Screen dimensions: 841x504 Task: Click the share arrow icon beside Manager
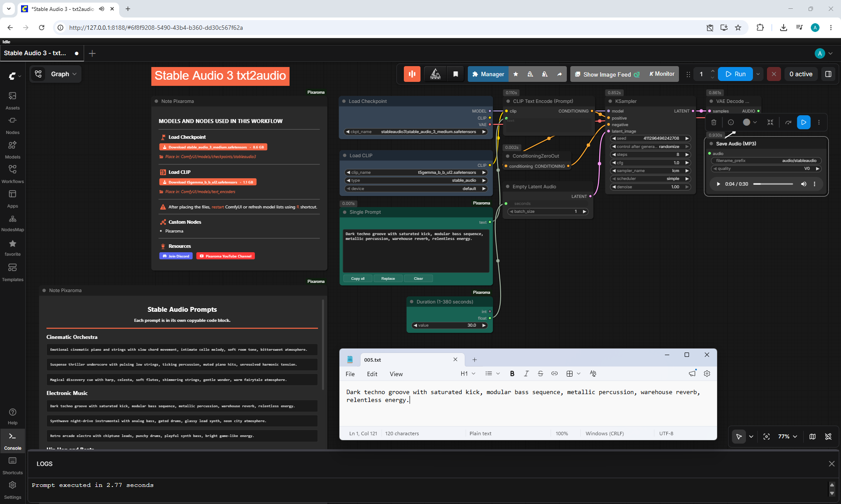[x=559, y=74]
